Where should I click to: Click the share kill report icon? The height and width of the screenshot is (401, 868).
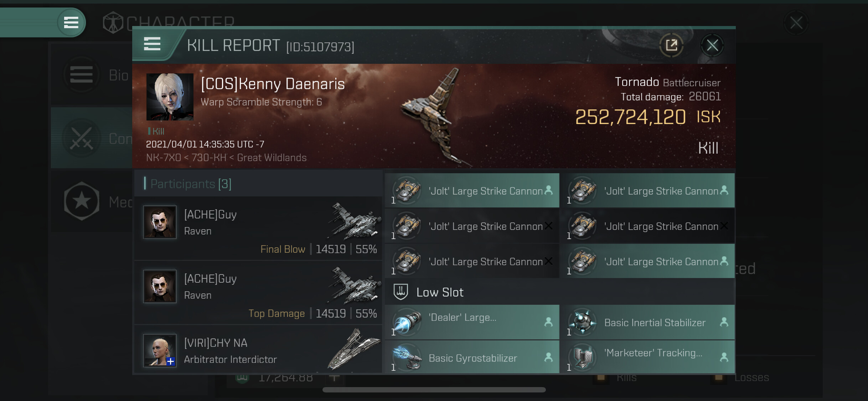click(x=671, y=45)
